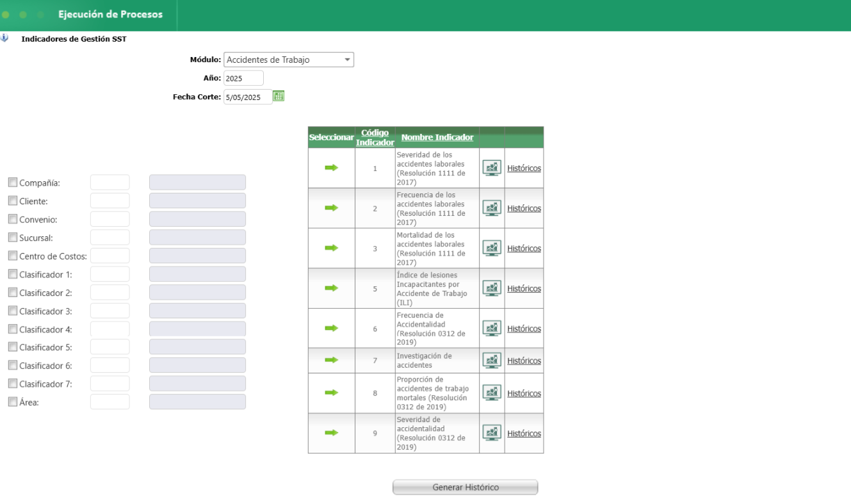
Task: Open Históricos for indicator 1
Action: click(524, 168)
